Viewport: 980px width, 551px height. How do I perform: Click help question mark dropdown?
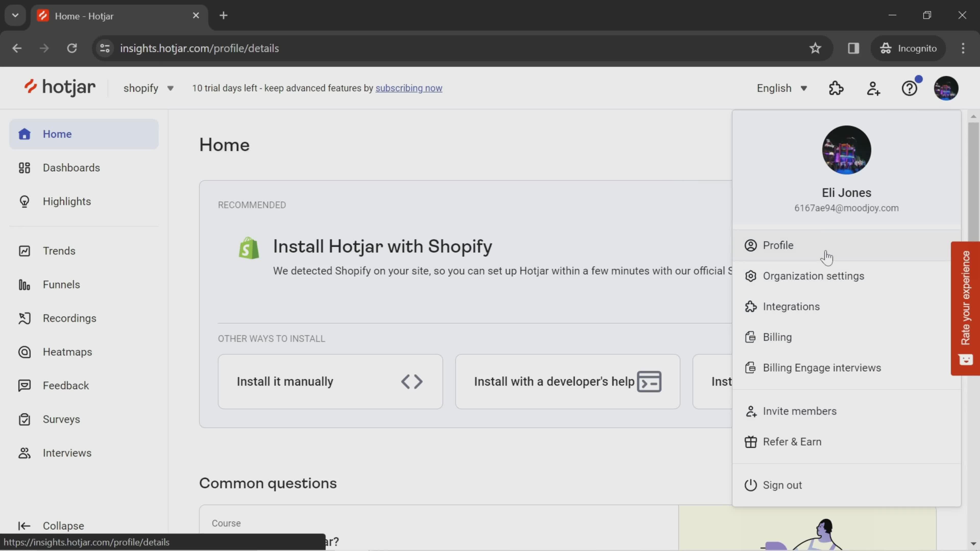(x=910, y=88)
